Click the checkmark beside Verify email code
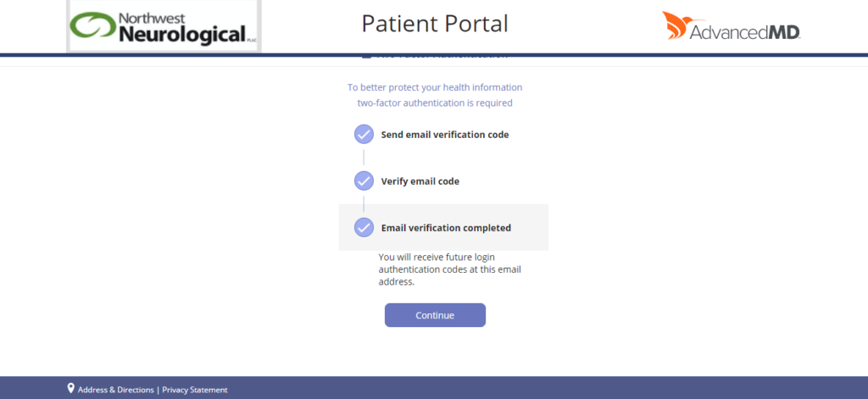 [x=364, y=180]
